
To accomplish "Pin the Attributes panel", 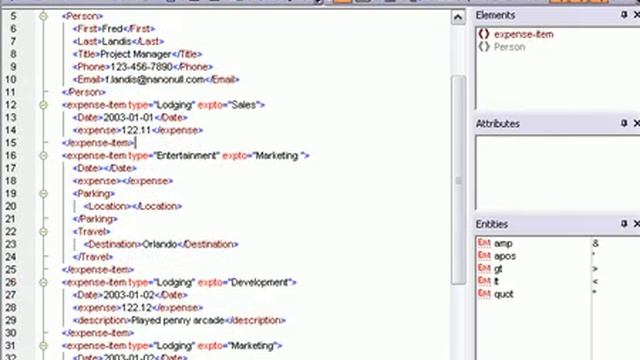I will [624, 123].
